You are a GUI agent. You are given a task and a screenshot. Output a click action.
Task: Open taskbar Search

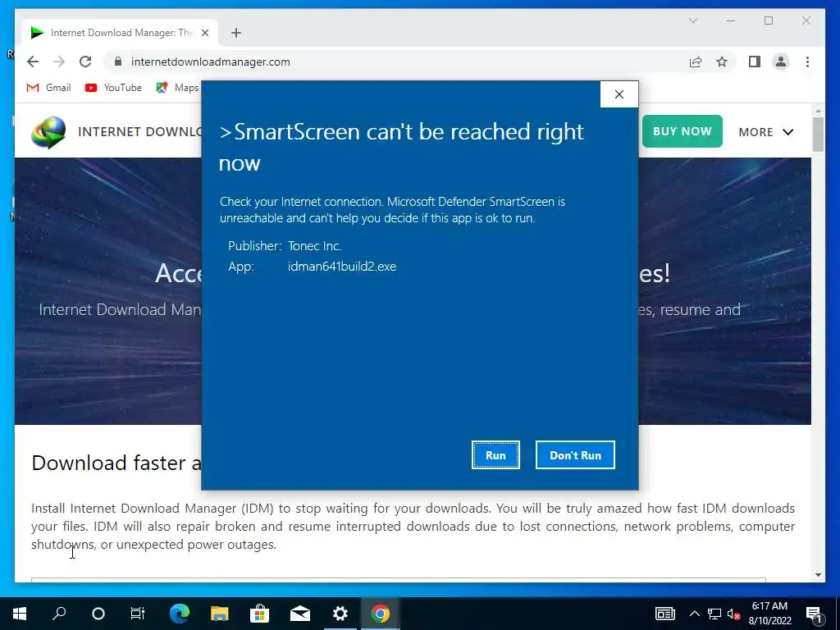59,614
